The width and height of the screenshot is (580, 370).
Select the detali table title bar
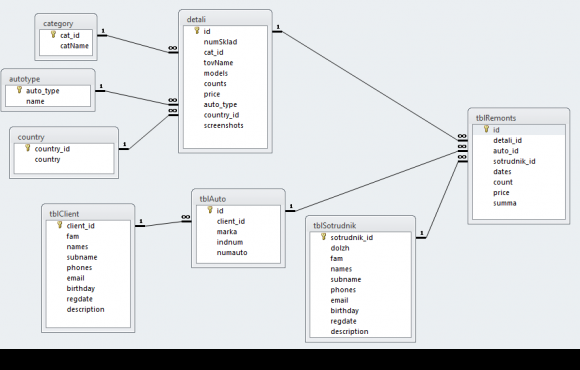coord(225,19)
